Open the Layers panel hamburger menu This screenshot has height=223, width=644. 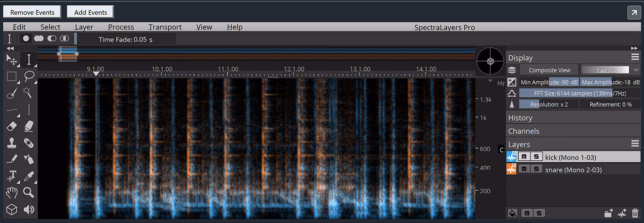635,144
